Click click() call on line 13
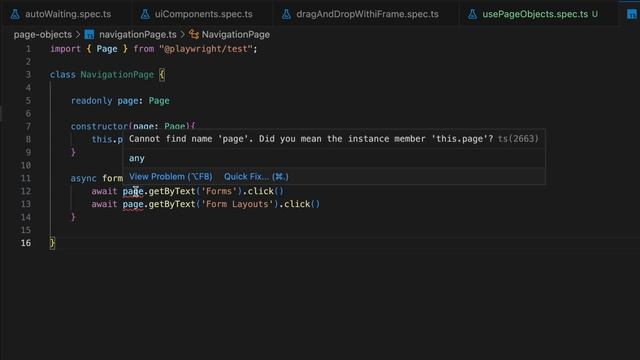 coord(302,204)
